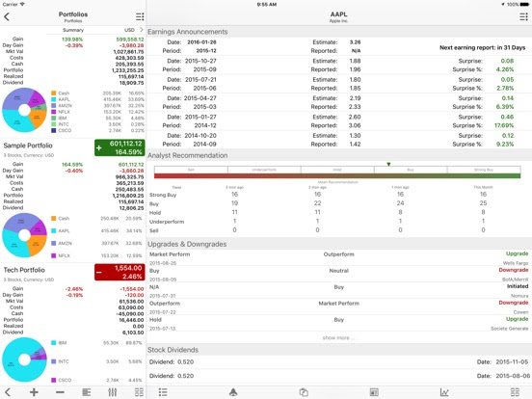The width and height of the screenshot is (532, 399).
Task: Open alerts via the bell icon
Action: tap(233, 392)
